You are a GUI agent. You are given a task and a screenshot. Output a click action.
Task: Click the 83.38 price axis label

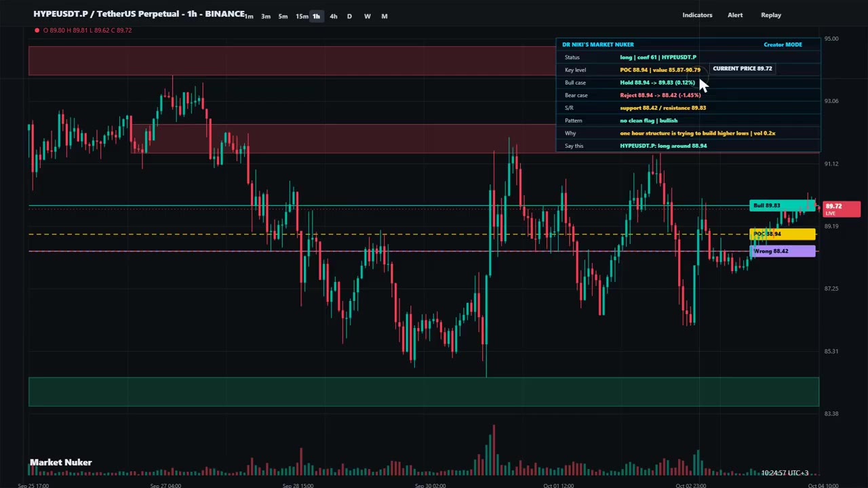pyautogui.click(x=831, y=413)
